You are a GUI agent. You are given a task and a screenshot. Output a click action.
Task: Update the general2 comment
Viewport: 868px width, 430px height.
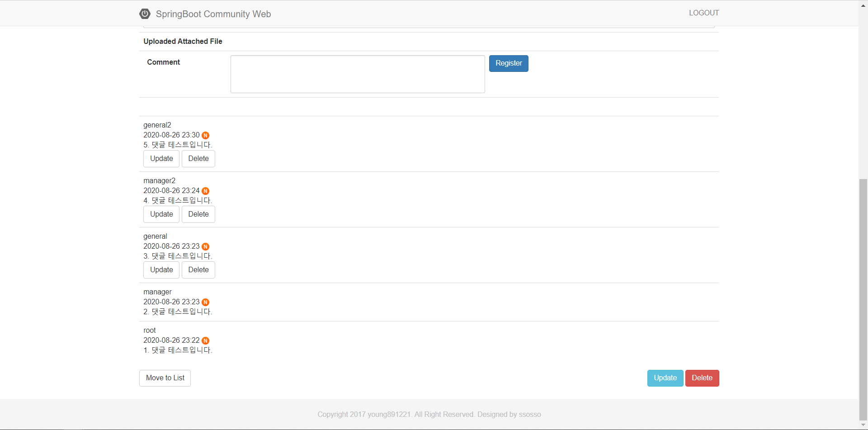[161, 159]
